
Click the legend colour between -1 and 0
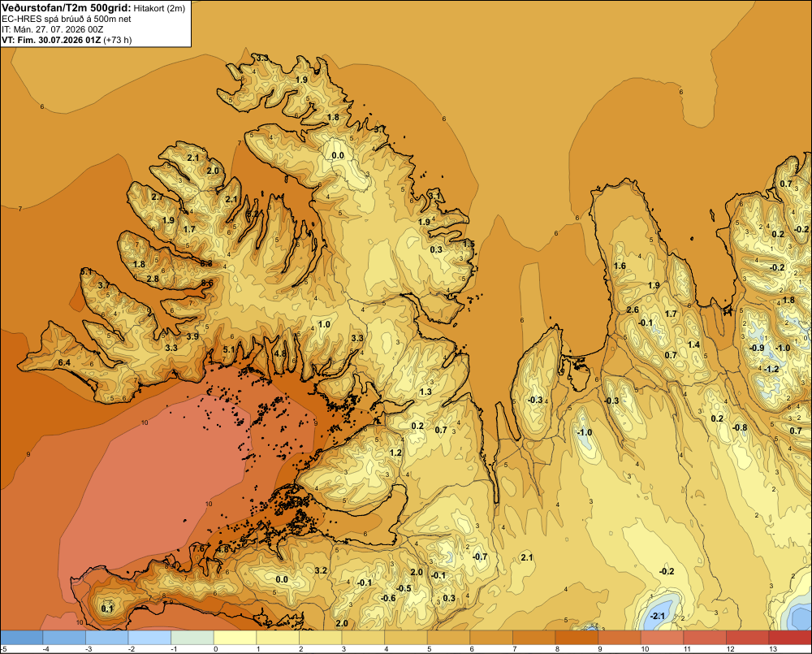(192, 638)
